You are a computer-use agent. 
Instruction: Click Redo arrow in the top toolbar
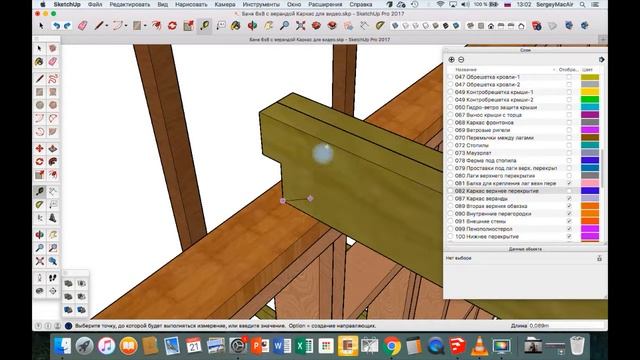(67, 26)
